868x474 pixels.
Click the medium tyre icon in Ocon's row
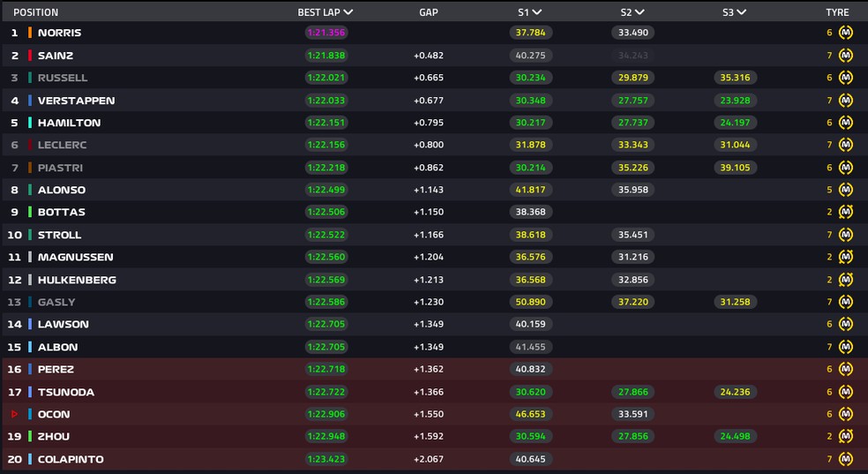[x=845, y=414]
